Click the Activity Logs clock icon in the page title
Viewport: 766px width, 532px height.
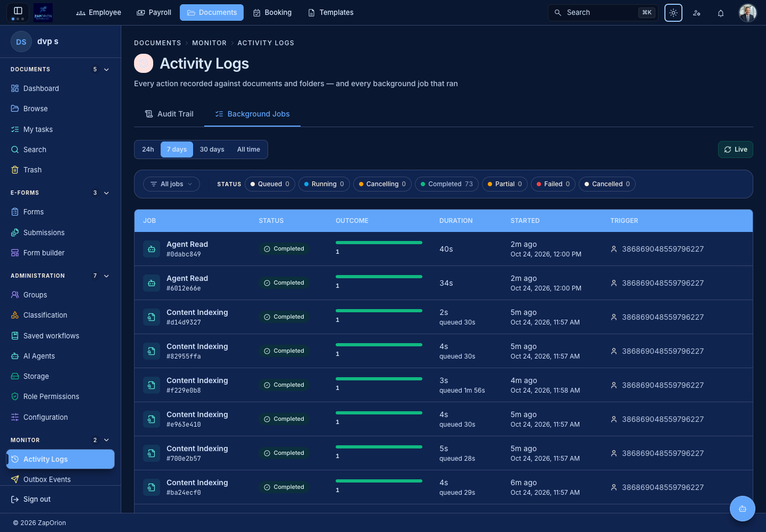tap(144, 63)
